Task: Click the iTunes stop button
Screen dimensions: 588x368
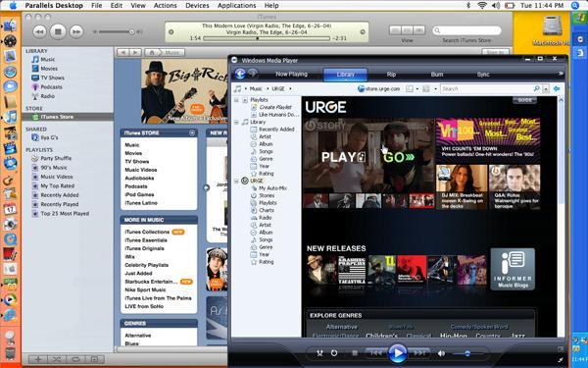Action: click(58, 32)
